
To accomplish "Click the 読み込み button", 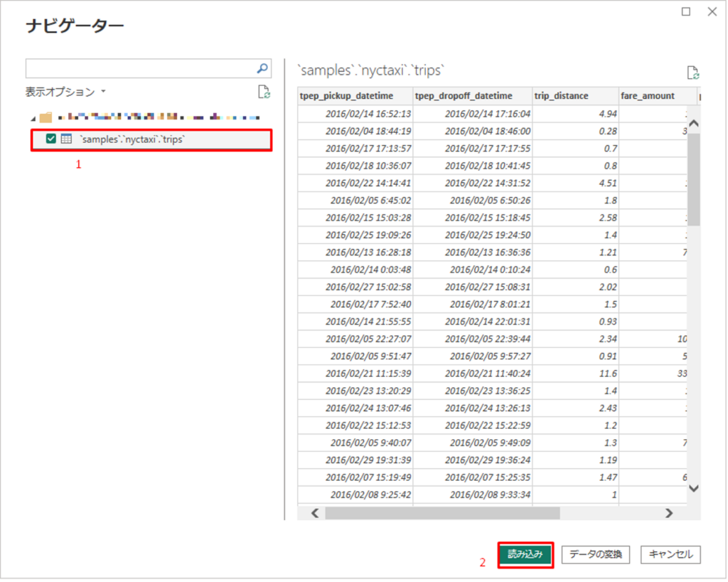I will pyautogui.click(x=525, y=554).
